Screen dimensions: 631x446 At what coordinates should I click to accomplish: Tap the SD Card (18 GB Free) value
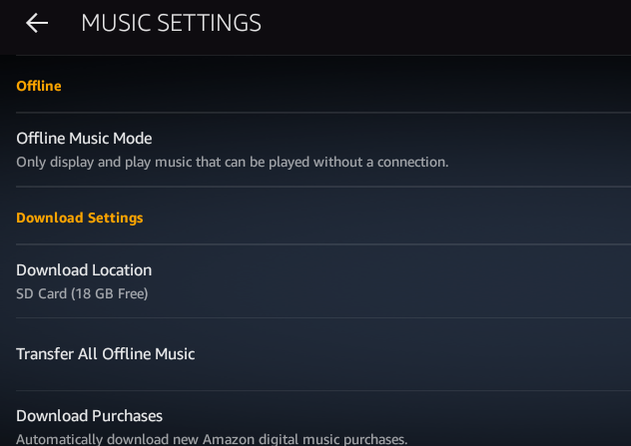(82, 294)
